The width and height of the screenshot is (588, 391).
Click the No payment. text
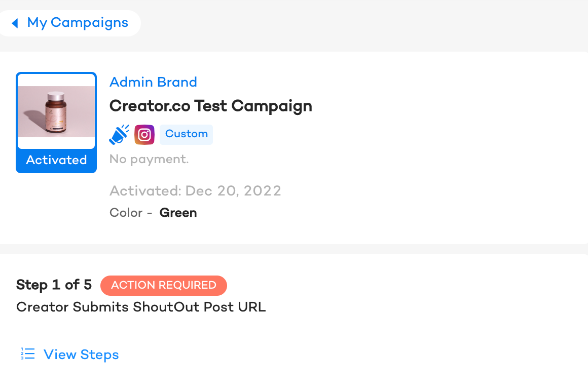149,159
